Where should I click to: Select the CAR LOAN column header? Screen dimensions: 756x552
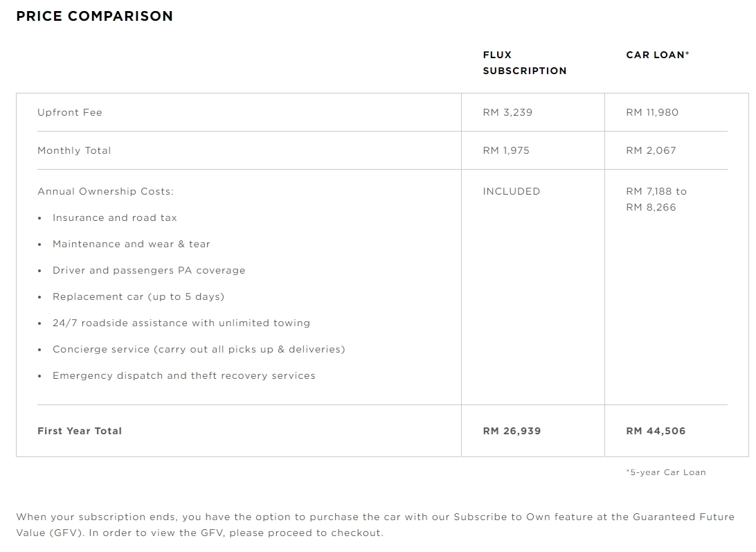pos(657,55)
